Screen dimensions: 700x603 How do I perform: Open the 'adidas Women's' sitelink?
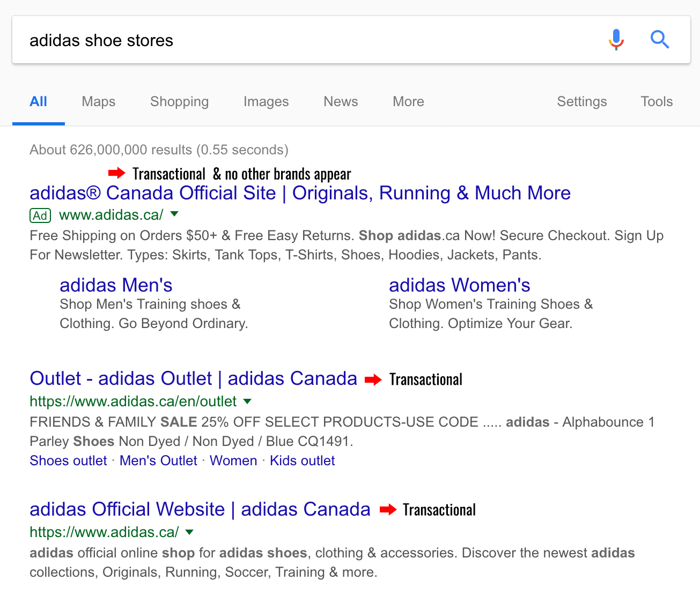tap(460, 285)
